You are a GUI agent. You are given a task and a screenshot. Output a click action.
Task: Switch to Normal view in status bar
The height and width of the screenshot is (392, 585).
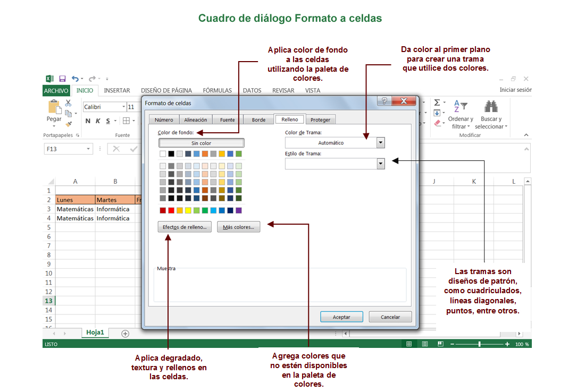(409, 344)
